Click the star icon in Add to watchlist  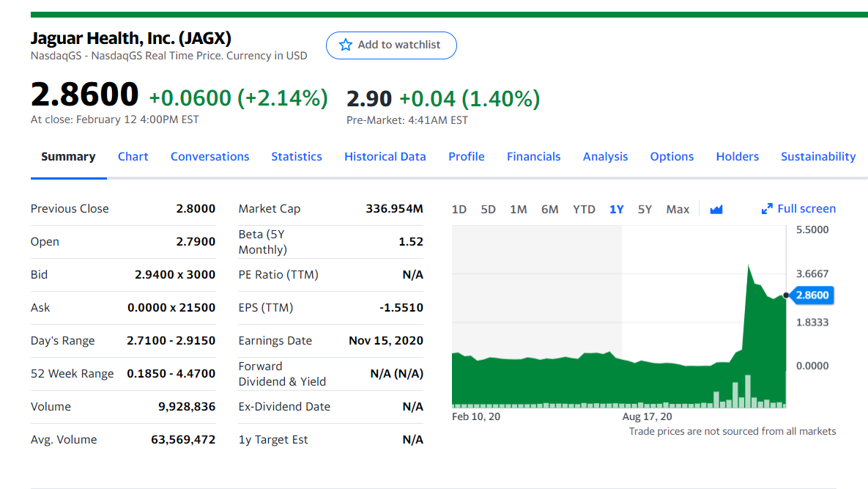pyautogui.click(x=346, y=45)
